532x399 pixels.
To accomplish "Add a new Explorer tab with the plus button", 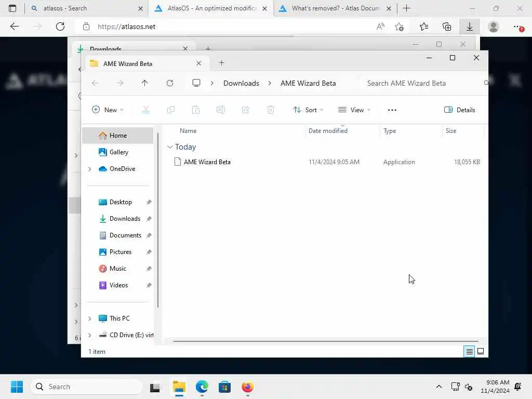I will (x=221, y=63).
